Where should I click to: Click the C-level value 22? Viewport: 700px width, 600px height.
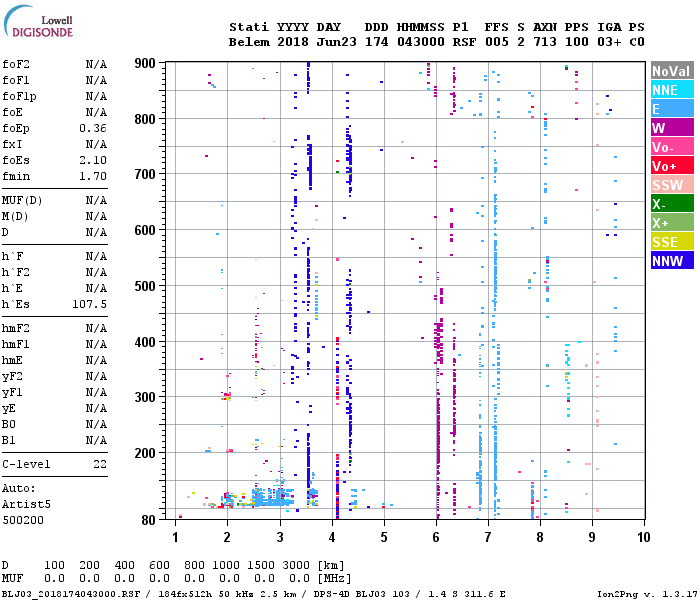point(100,464)
